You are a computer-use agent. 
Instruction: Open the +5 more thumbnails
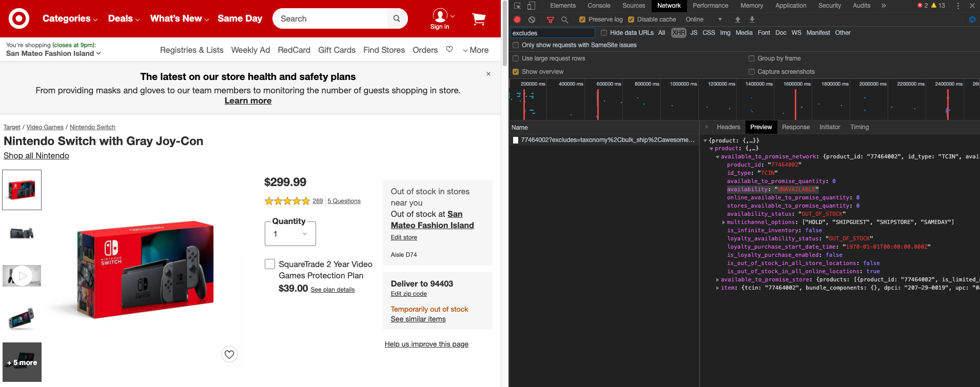[x=22, y=362]
